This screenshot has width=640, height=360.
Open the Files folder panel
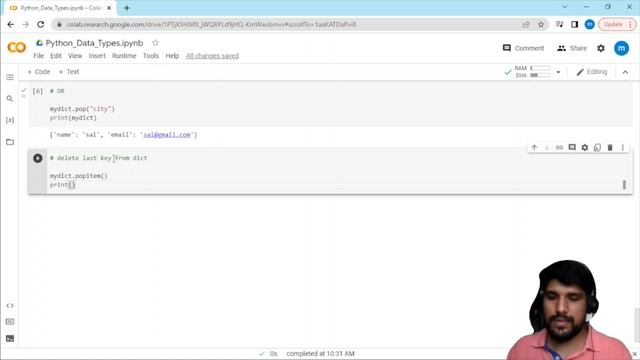click(x=10, y=142)
